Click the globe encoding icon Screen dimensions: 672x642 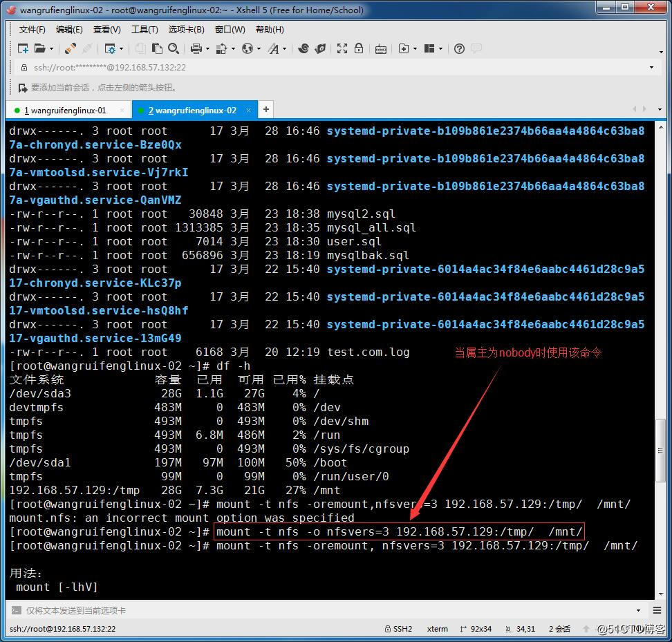pyautogui.click(x=248, y=48)
